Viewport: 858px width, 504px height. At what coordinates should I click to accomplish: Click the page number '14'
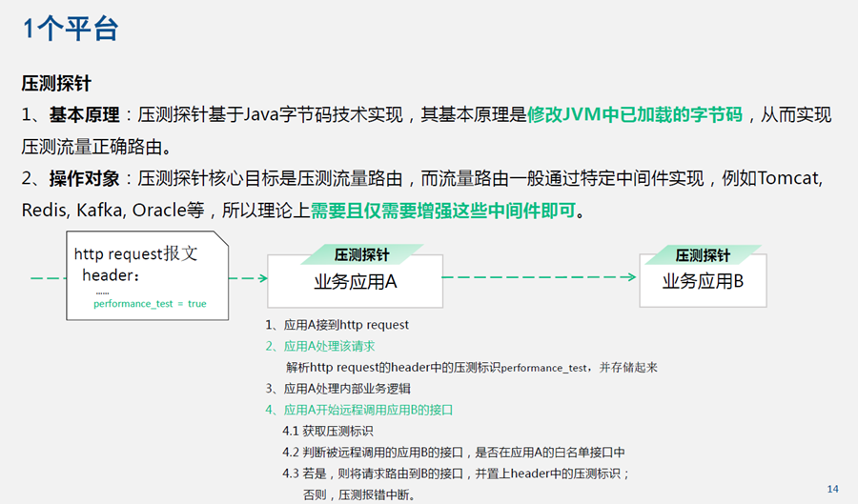[832, 489]
